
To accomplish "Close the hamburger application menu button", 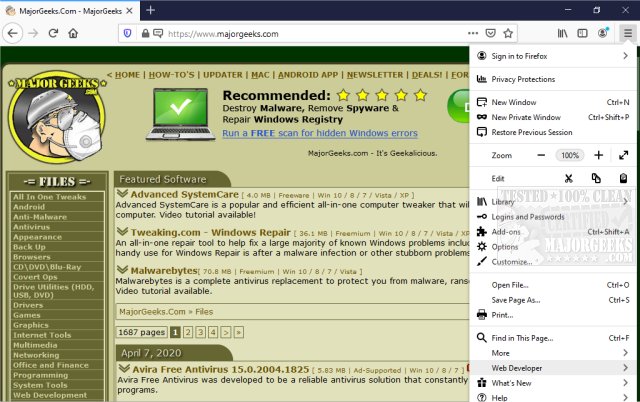I will tap(628, 33).
